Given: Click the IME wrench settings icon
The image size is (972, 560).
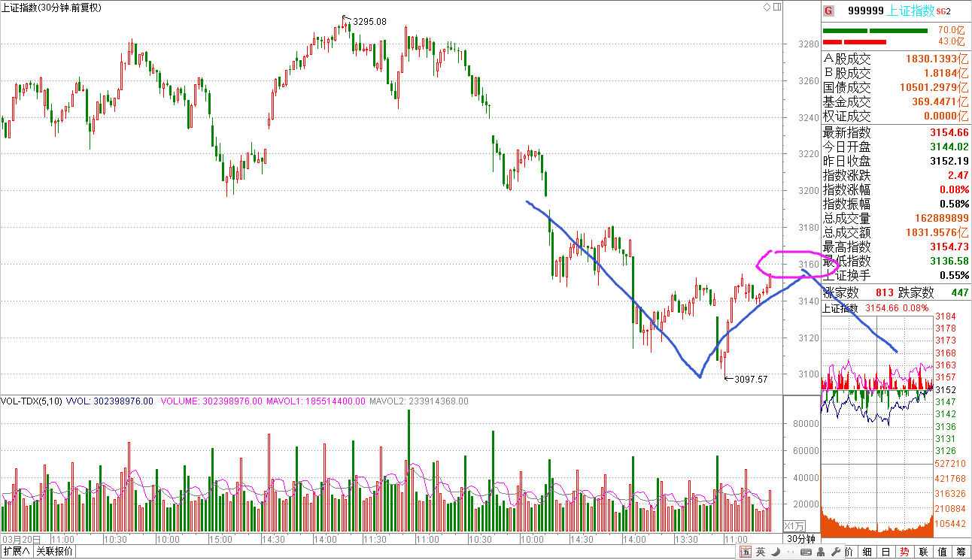Looking at the screenshot, I should click(835, 552).
